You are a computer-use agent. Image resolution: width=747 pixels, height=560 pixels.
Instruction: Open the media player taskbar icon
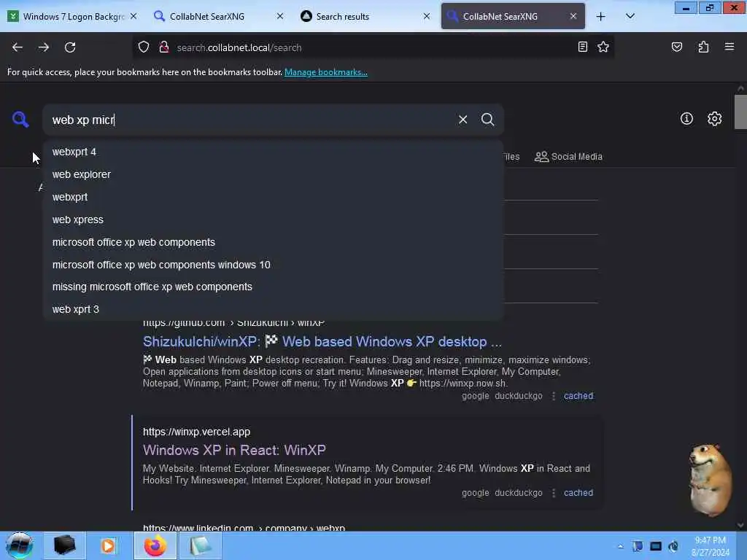(108, 545)
